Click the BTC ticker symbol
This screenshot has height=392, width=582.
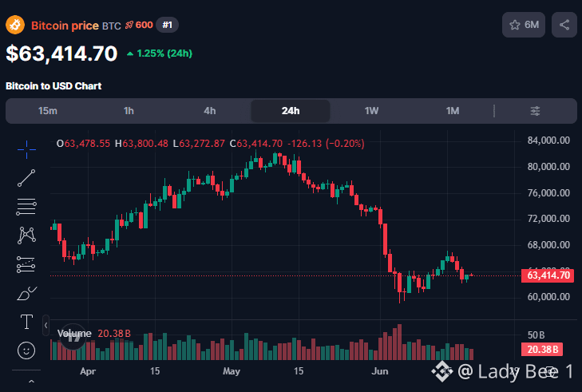(x=112, y=26)
